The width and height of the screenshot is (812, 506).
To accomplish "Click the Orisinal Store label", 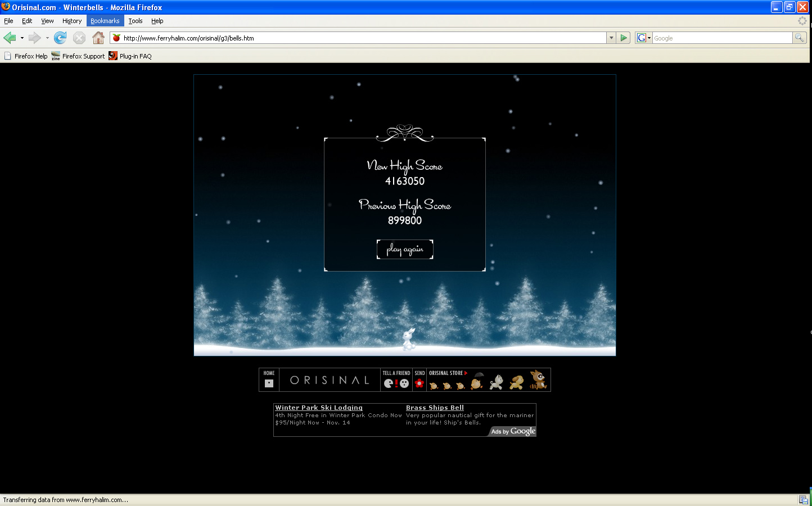I will point(448,373).
